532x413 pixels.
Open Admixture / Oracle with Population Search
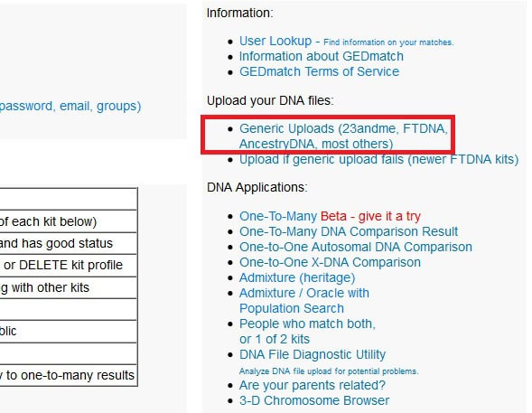point(304,301)
